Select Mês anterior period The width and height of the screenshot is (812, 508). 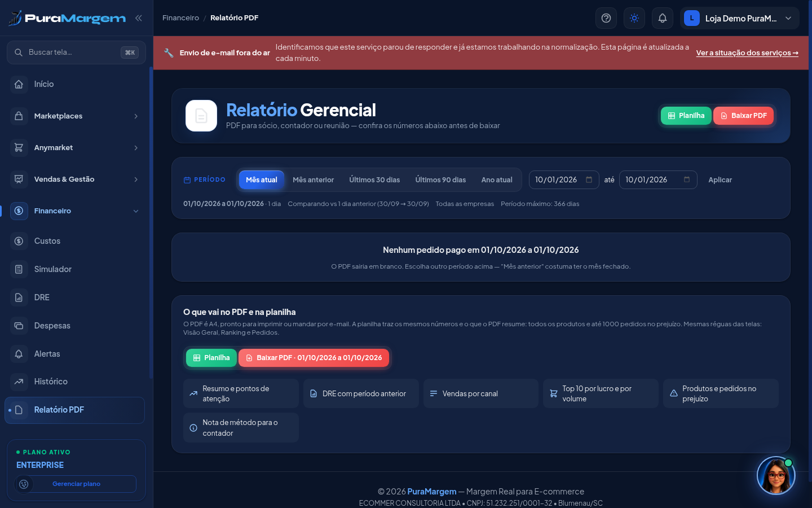pos(314,180)
